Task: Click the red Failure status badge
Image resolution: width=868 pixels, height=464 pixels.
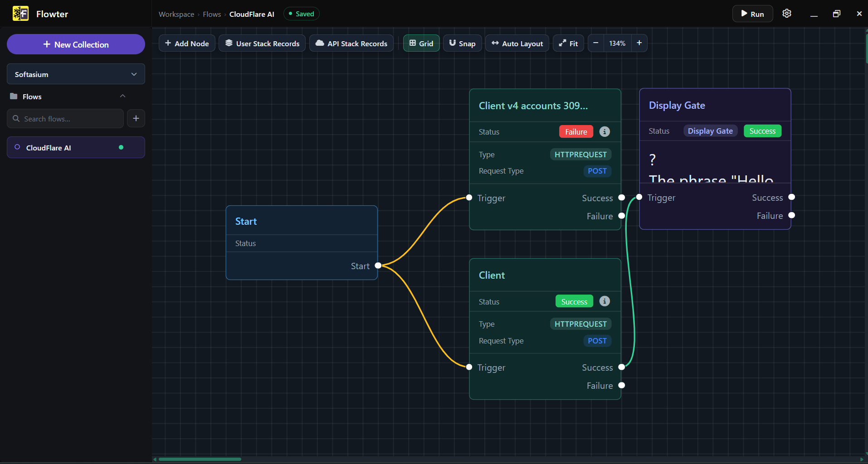Action: click(576, 131)
